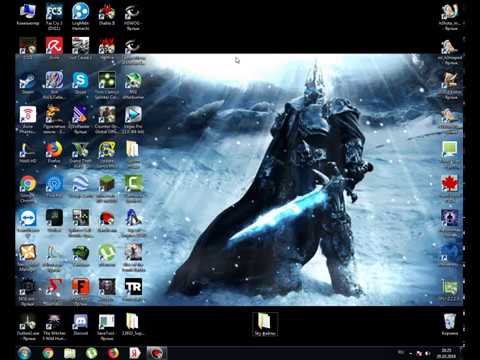Image resolution: width=480 pixels, height=360 pixels.
Task: Open the Google Earth shortcut
Action: (x=80, y=187)
